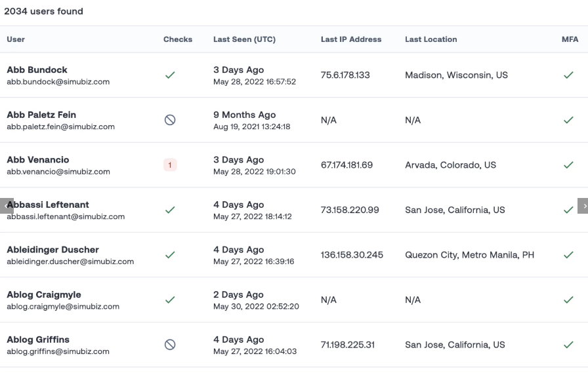Open the Ablog Griffins user profile

[x=38, y=340]
